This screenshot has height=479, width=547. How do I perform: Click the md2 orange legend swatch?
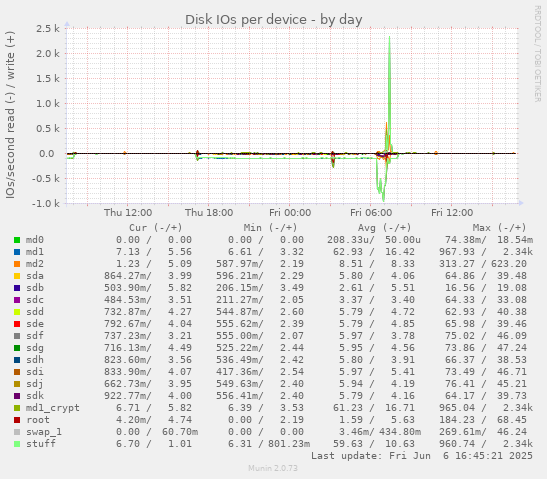pos(17,264)
